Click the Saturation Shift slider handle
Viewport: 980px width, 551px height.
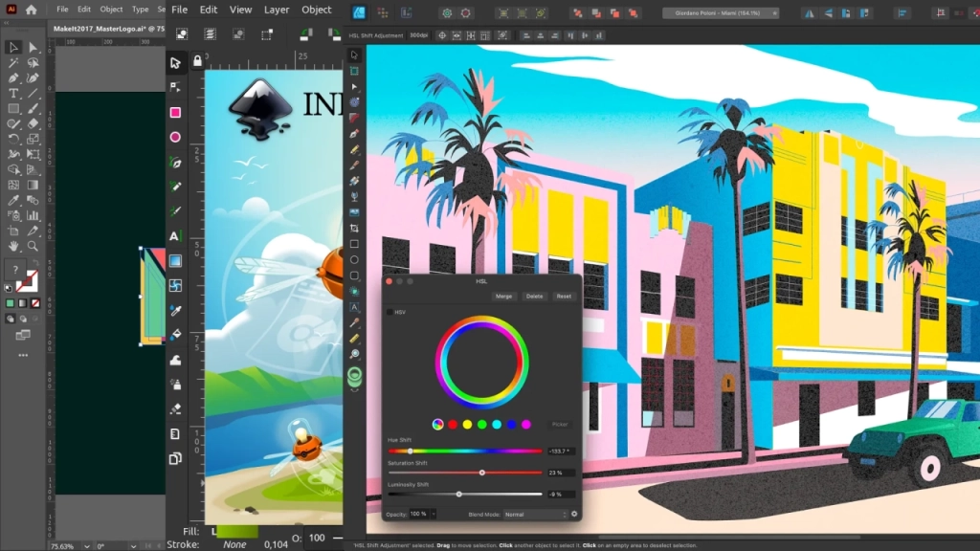pyautogui.click(x=481, y=473)
